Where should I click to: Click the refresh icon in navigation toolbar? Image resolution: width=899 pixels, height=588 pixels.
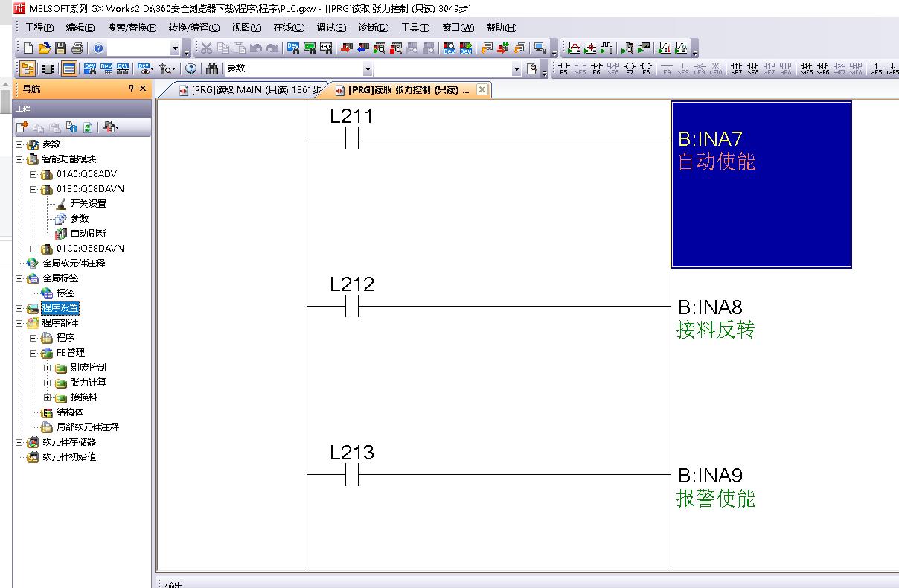88,128
